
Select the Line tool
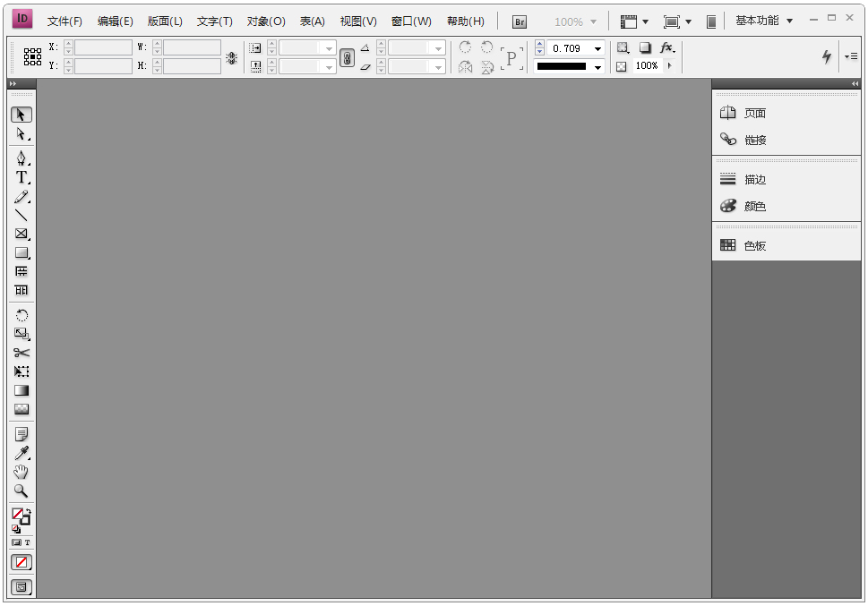tap(21, 215)
